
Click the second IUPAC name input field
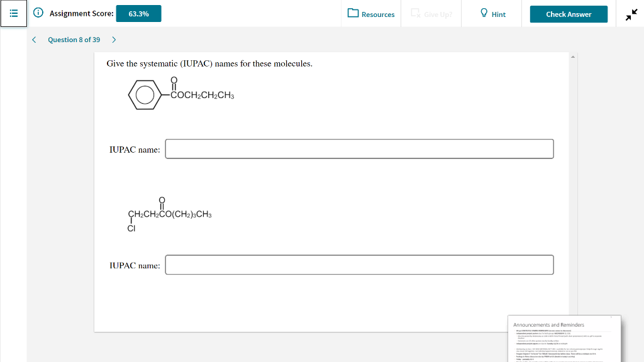(x=359, y=265)
